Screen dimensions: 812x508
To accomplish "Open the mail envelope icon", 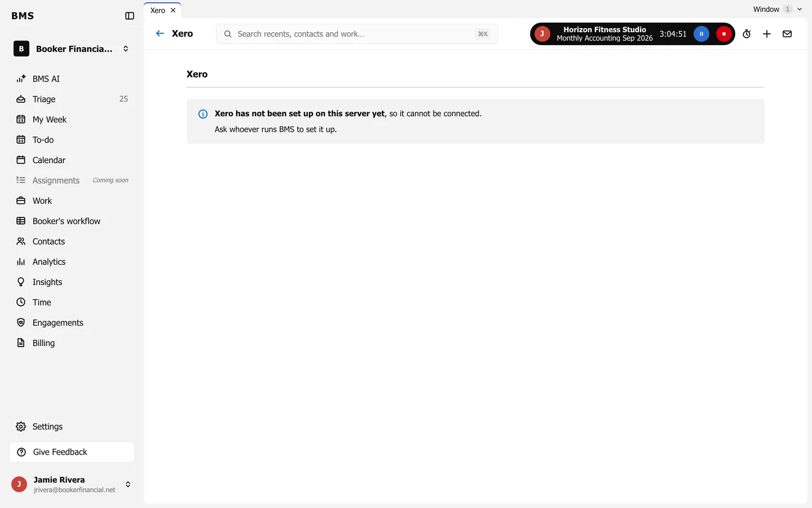I will coord(787,34).
